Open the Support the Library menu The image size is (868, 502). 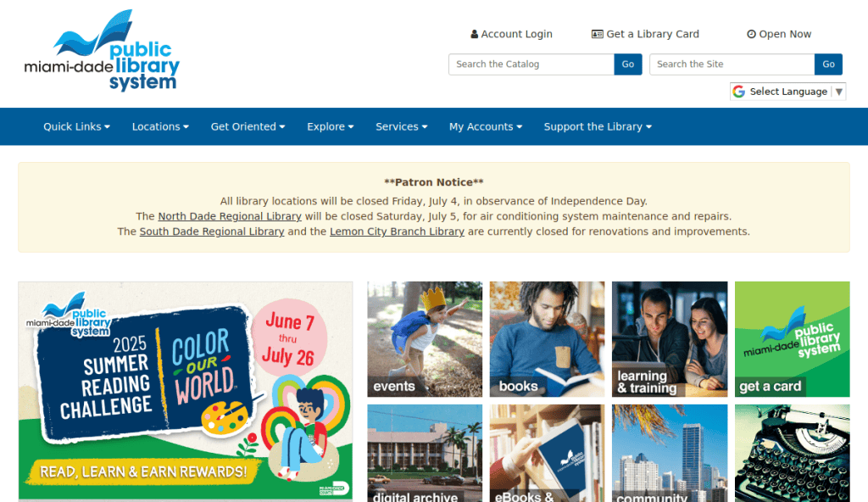pos(598,126)
